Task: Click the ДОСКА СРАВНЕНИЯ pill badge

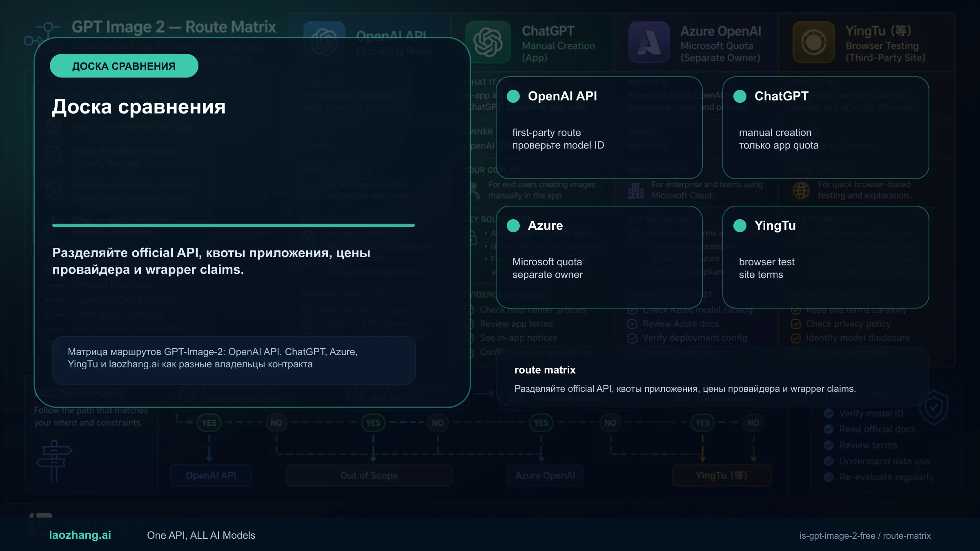Action: [124, 66]
